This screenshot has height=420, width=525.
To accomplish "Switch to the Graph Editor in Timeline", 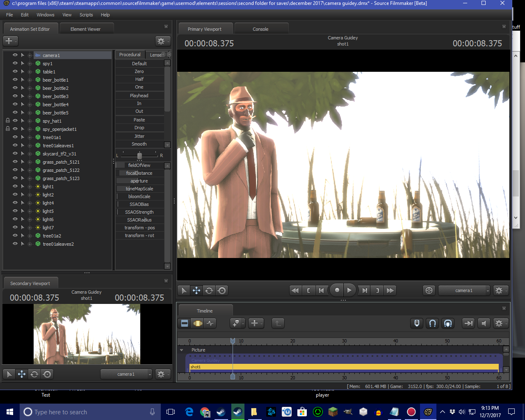I will [x=210, y=323].
